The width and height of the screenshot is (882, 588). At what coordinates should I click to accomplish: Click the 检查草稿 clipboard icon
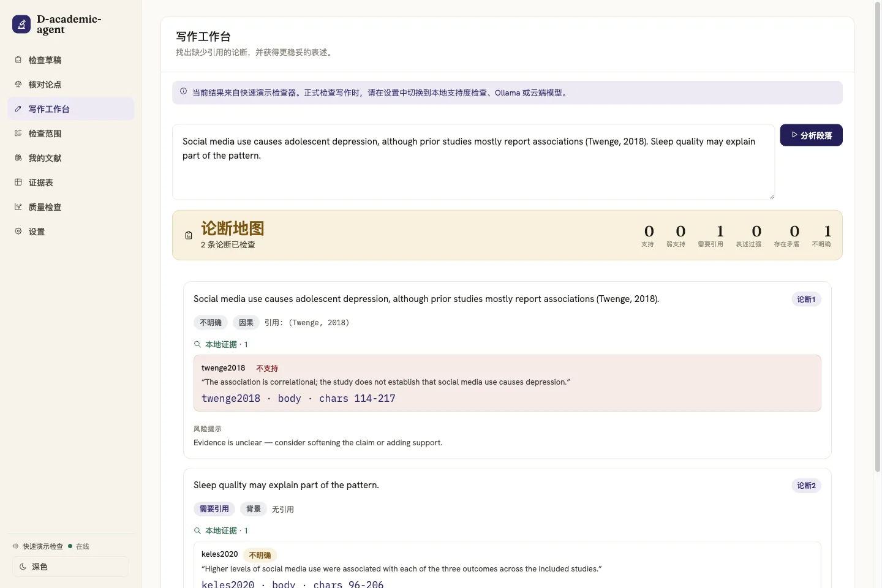(18, 60)
